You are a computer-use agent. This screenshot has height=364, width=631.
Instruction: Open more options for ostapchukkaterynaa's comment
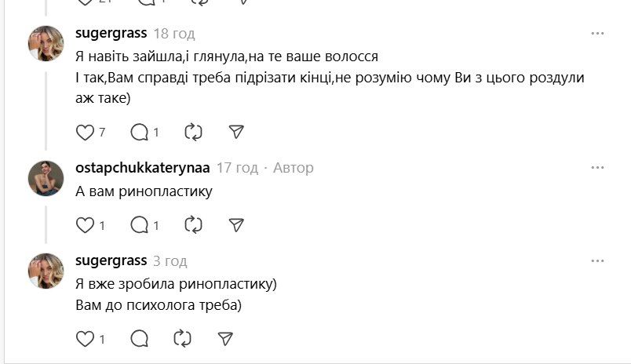(x=597, y=168)
